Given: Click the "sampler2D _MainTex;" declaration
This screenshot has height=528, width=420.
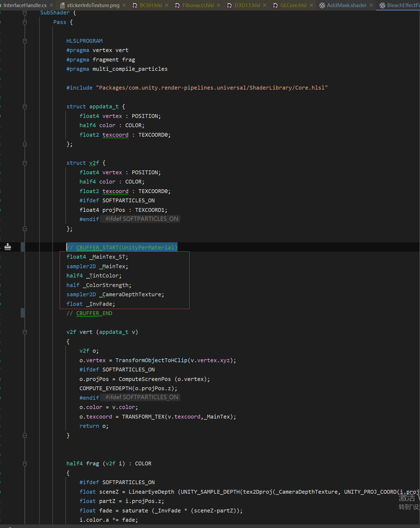Looking at the screenshot, I should point(97,266).
